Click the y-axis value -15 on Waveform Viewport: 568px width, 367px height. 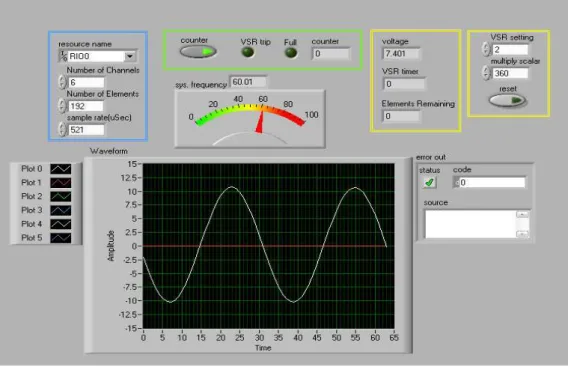point(130,328)
